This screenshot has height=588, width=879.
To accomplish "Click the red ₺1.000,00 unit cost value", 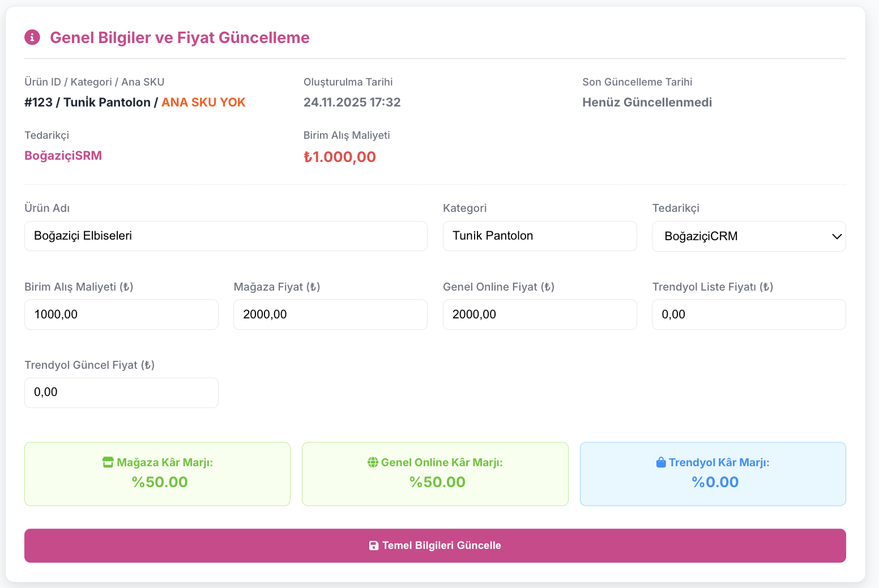I will [x=340, y=157].
